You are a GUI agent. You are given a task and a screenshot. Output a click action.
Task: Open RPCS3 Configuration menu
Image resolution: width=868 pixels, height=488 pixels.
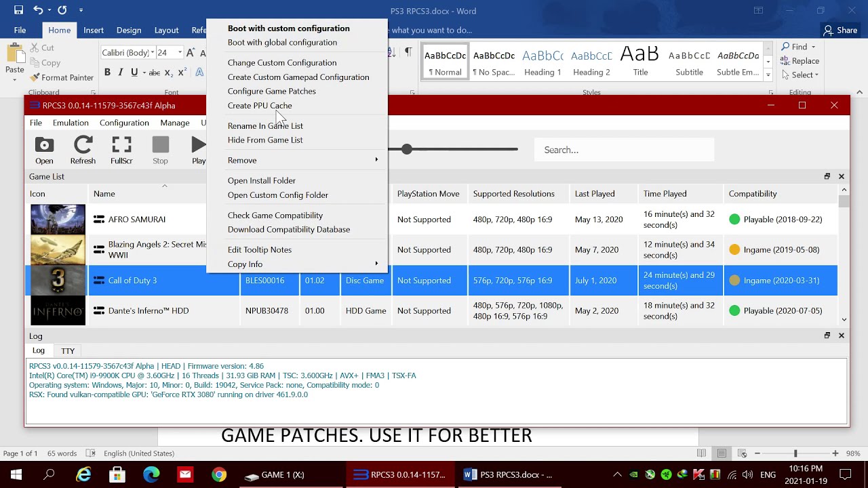click(x=124, y=123)
